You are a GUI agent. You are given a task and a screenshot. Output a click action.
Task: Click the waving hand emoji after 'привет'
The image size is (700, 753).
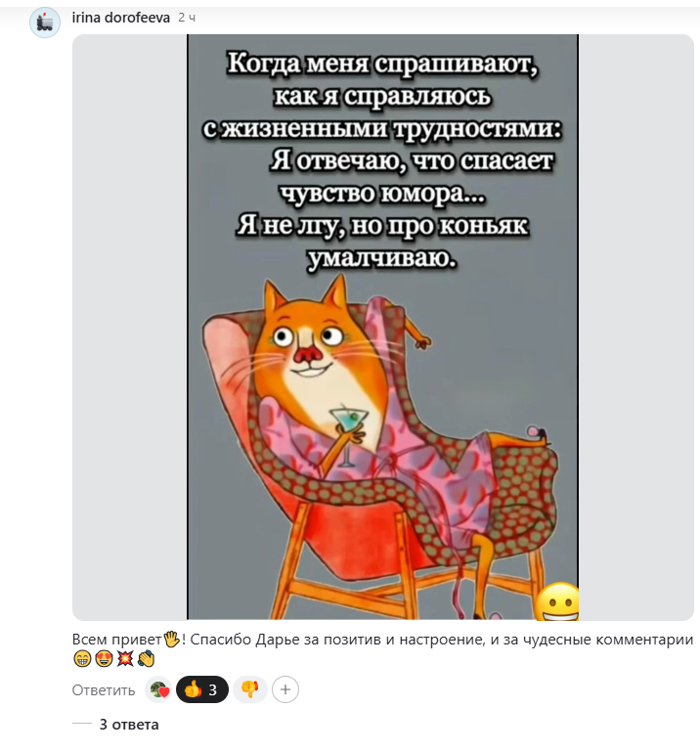coord(171,639)
